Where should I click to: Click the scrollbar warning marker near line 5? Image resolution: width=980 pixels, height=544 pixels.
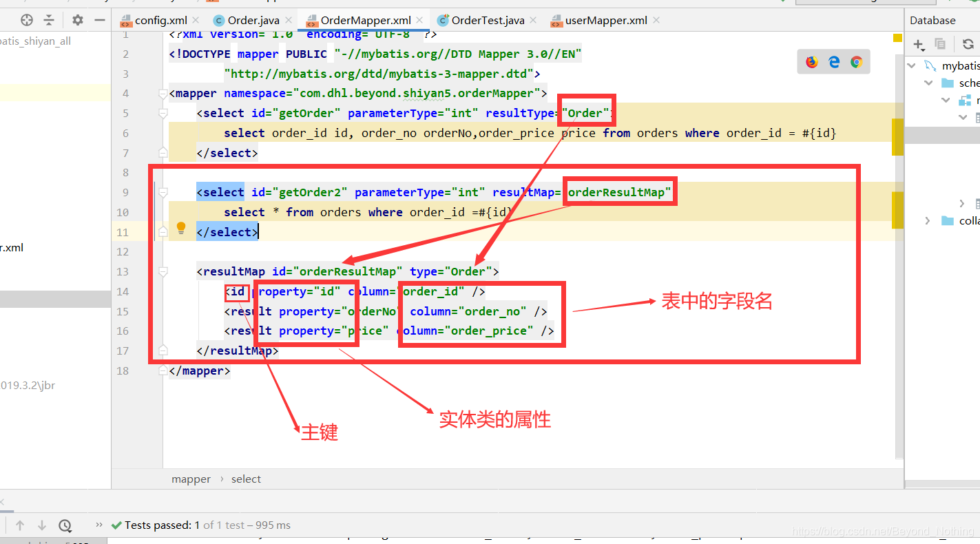point(897,136)
